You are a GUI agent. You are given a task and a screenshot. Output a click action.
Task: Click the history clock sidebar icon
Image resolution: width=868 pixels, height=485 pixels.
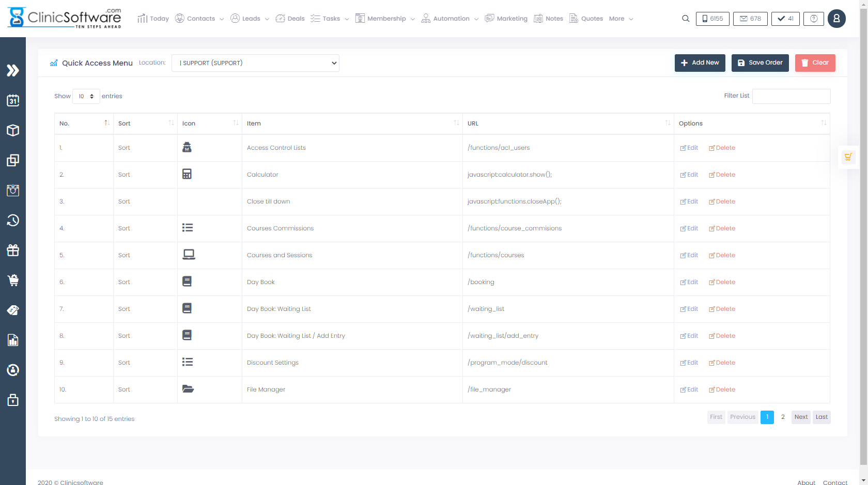point(13,221)
